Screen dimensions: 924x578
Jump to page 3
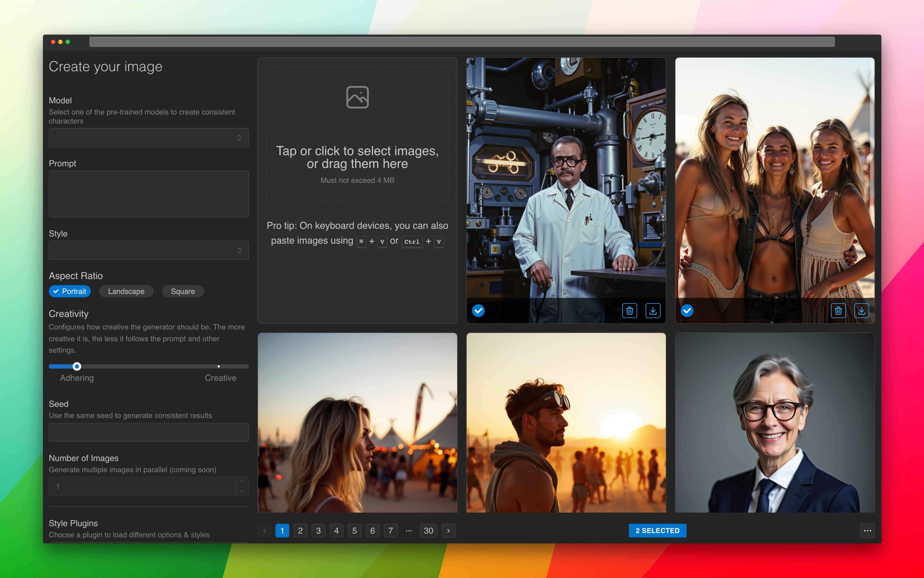pos(318,531)
